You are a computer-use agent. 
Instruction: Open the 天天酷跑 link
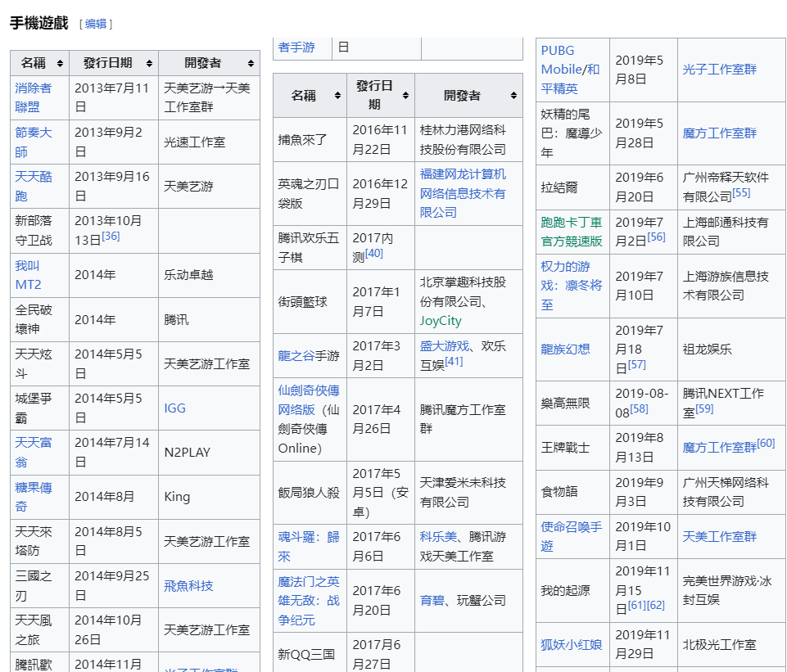click(x=33, y=186)
